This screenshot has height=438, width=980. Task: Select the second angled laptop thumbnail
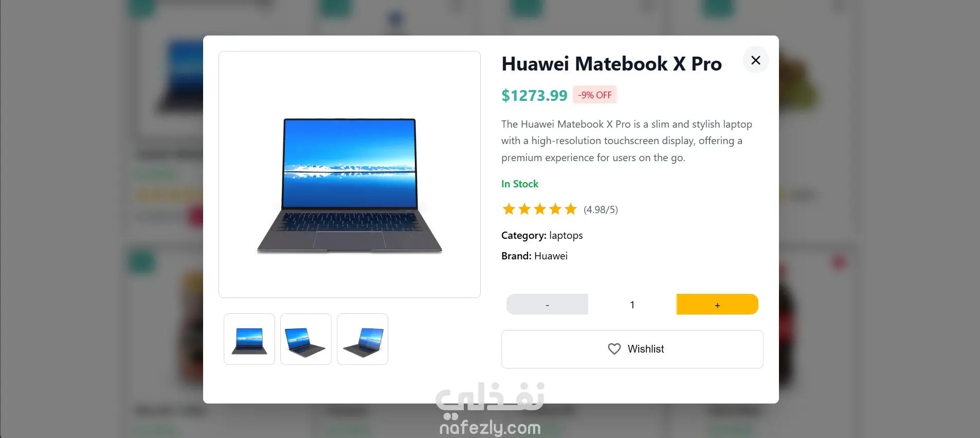pos(306,339)
